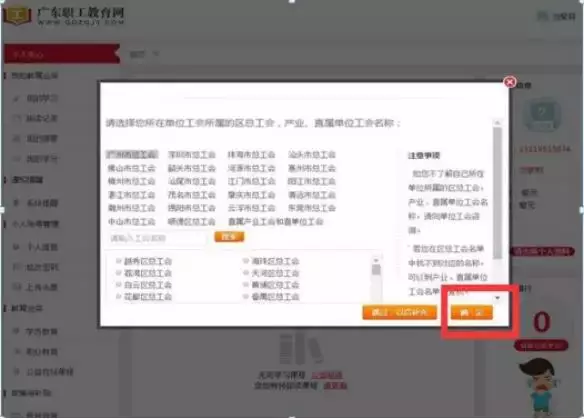This screenshot has height=419, width=584.
Task: Open the small dropdown arrow above confirm button
Action: click(x=498, y=298)
